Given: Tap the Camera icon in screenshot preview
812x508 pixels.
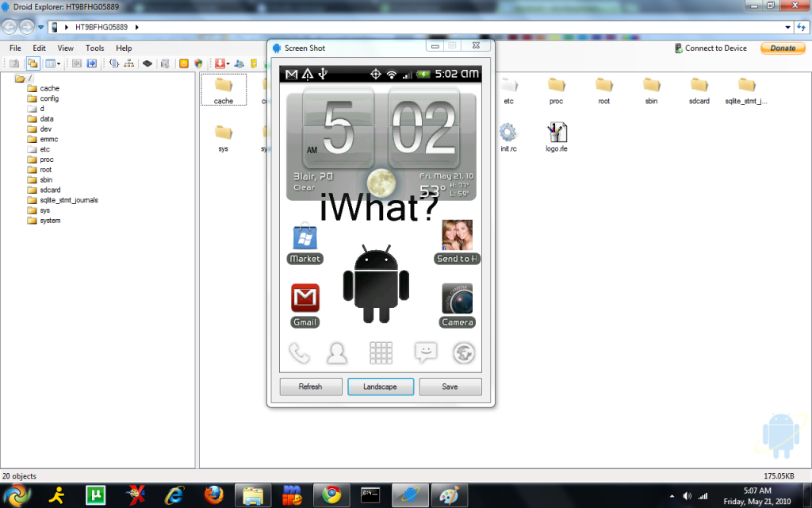Looking at the screenshot, I should point(457,298).
